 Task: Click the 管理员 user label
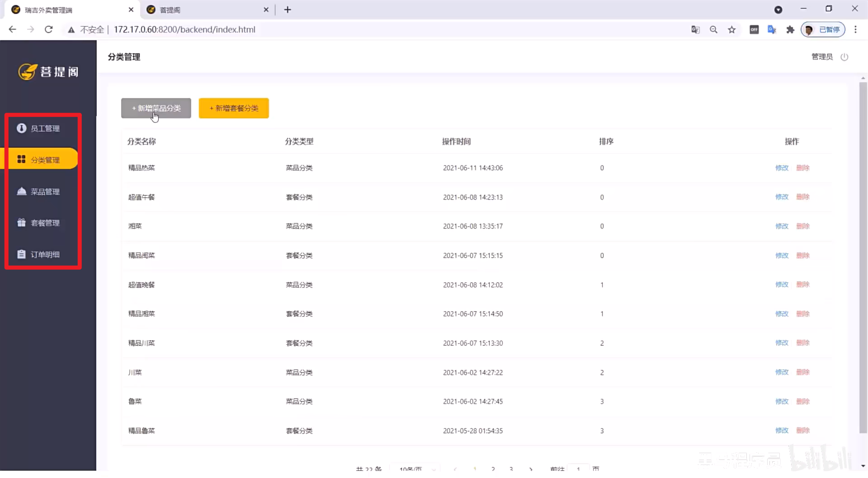pos(822,57)
